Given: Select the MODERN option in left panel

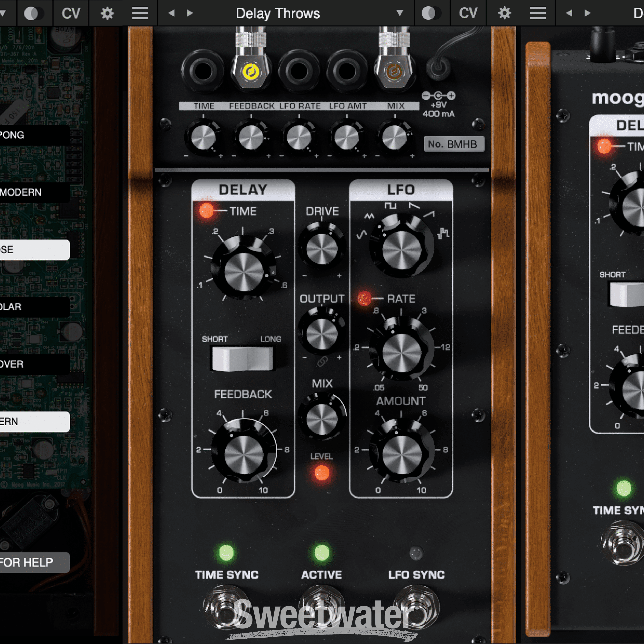Looking at the screenshot, I should tap(35, 192).
